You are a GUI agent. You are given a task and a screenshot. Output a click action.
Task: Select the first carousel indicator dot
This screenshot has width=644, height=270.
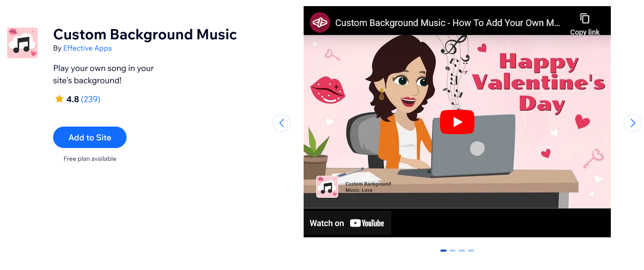tap(443, 251)
